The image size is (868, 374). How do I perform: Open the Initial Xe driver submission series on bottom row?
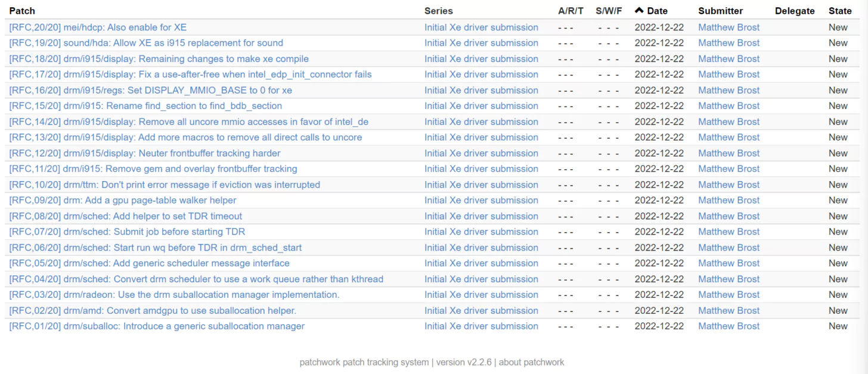click(x=481, y=326)
